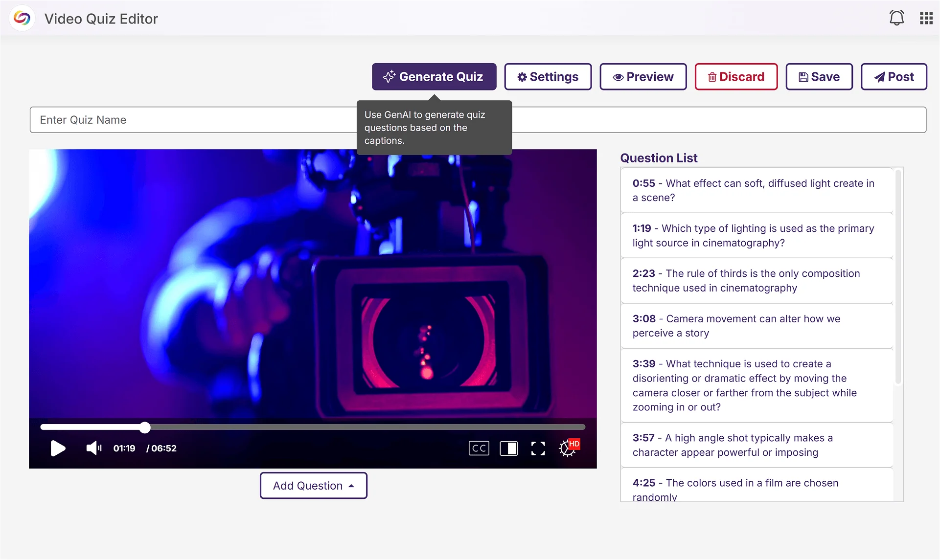
Task: Open HD video quality settings gear
Action: click(568, 448)
